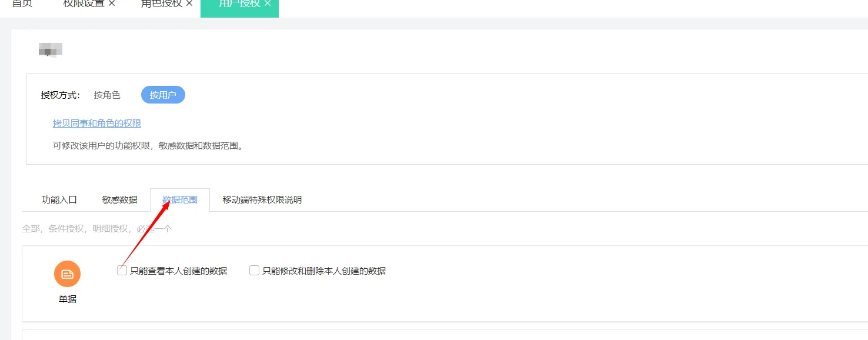Image resolution: width=868 pixels, height=340 pixels.
Task: Click text 可修改该用户的功能权限，敏感数据和数据范围。
Action: [148, 145]
